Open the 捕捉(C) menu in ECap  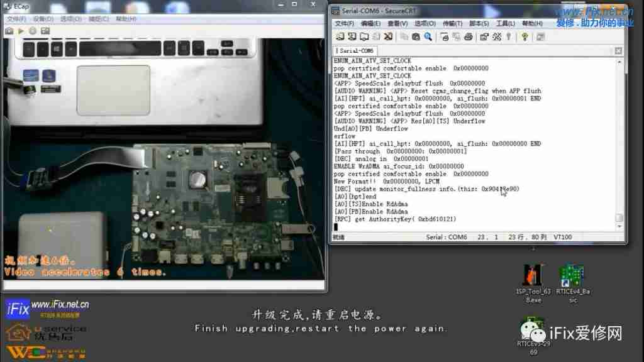99,19
